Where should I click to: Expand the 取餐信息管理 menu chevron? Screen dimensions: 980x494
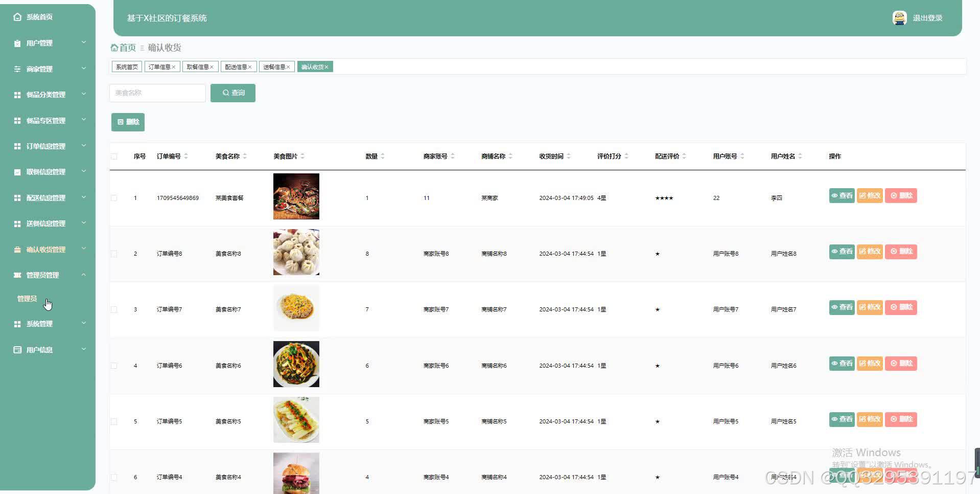click(x=84, y=171)
